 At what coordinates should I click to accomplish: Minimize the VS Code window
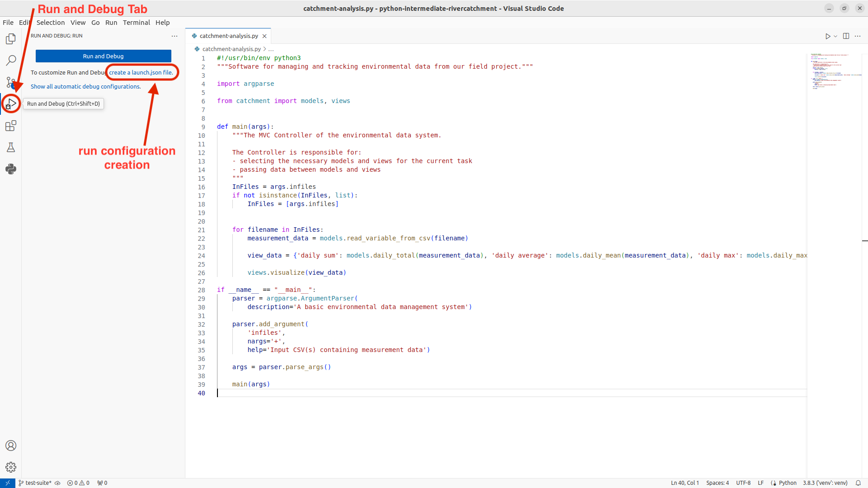click(x=829, y=8)
